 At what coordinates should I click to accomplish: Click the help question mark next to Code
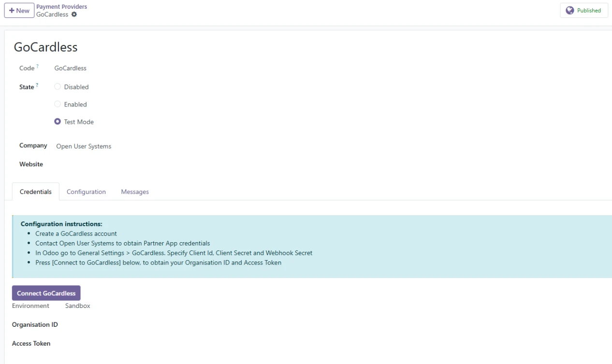pos(37,67)
